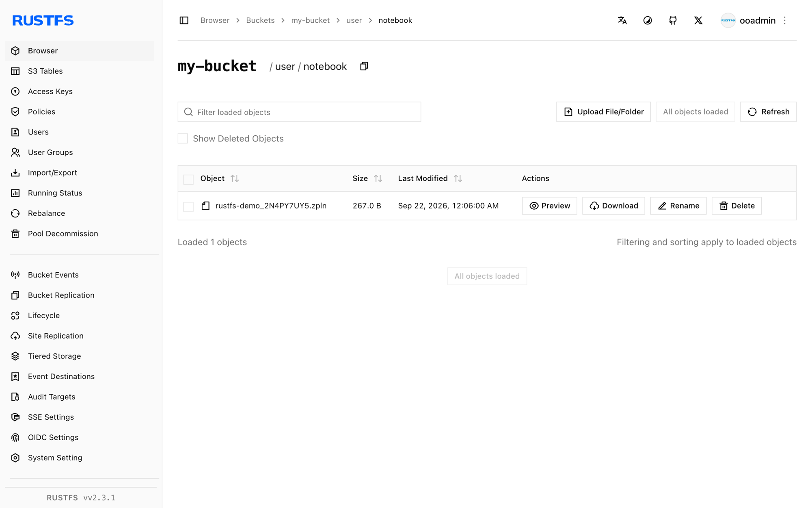Go to Import/Export
The width and height of the screenshot is (812, 508).
80,173
